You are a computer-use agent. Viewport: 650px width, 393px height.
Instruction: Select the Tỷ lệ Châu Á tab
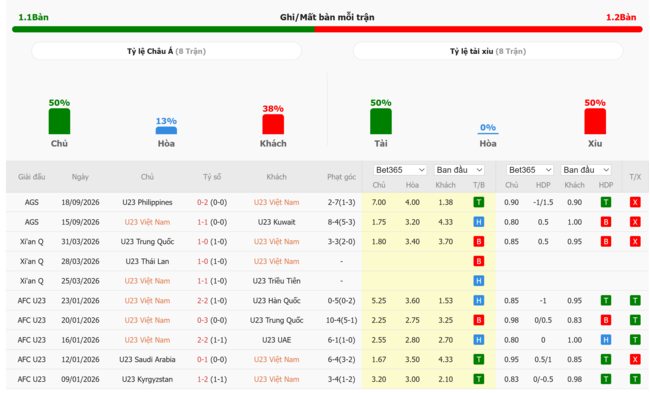point(166,51)
